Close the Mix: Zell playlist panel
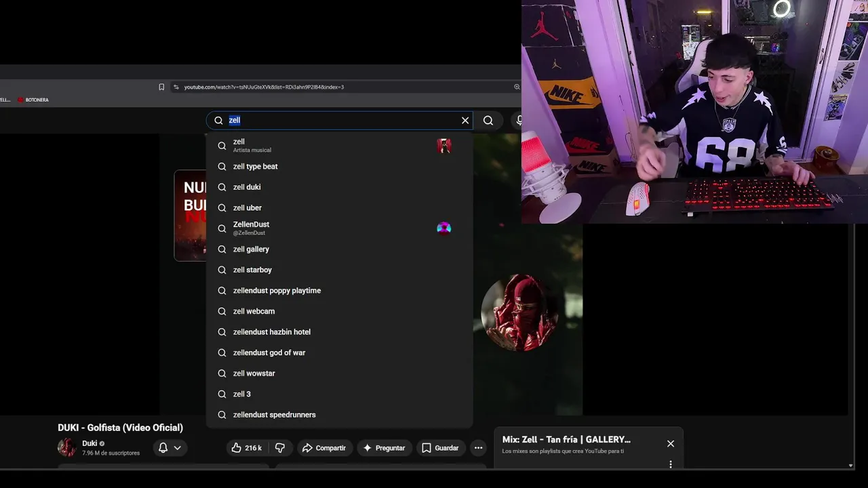 671,444
